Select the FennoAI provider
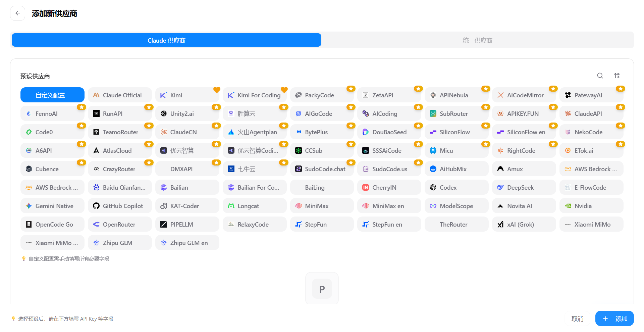 [52, 113]
